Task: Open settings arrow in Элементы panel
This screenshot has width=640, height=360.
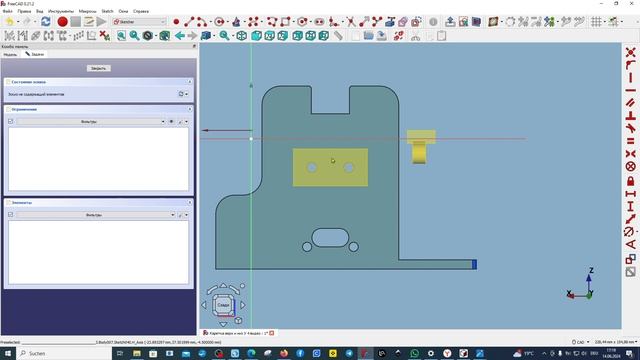Action: 187,215
